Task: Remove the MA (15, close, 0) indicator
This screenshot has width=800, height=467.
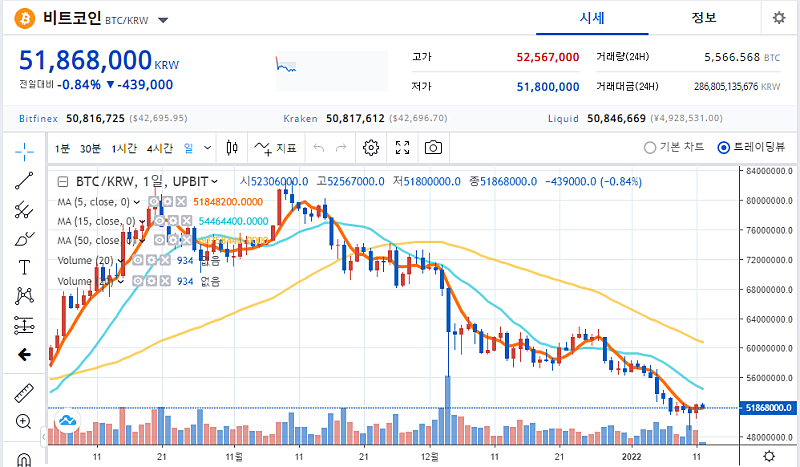Action: tap(187, 221)
